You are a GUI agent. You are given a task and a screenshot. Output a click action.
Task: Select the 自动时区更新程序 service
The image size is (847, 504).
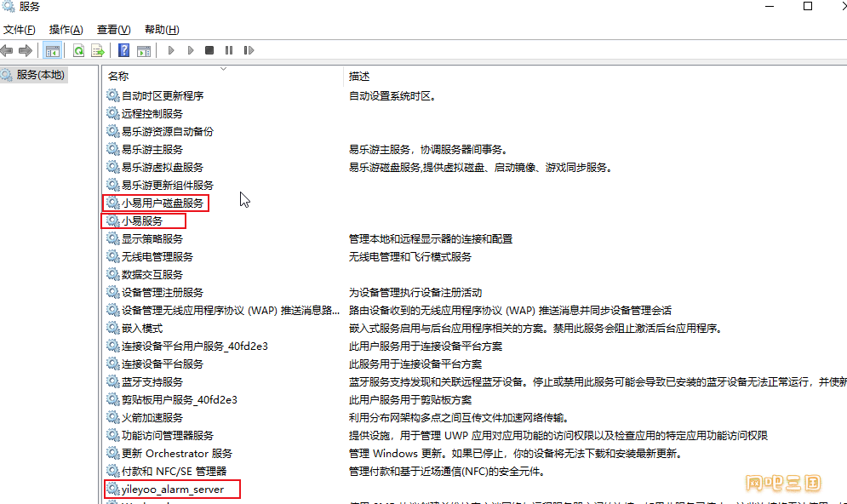pos(163,95)
